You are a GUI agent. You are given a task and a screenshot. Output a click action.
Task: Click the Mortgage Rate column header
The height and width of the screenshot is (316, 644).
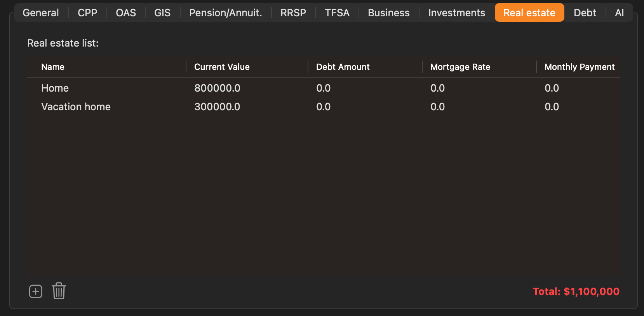460,67
